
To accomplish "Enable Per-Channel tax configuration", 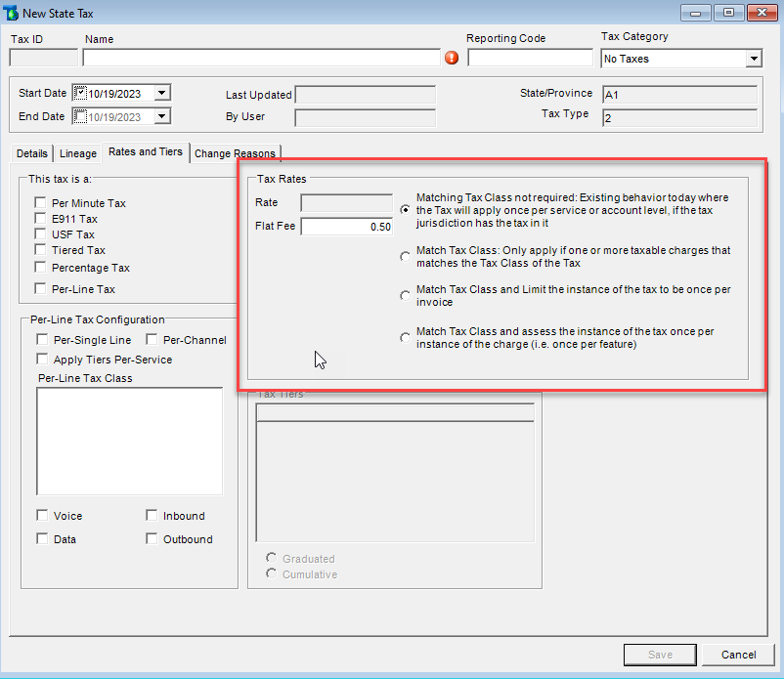I will click(153, 337).
